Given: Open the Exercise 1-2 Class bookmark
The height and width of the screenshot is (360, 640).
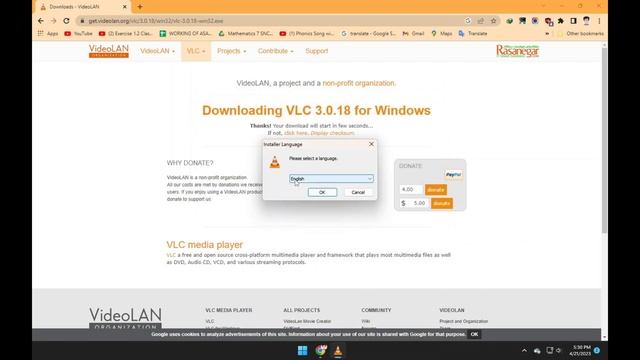Looking at the screenshot, I should (126, 33).
